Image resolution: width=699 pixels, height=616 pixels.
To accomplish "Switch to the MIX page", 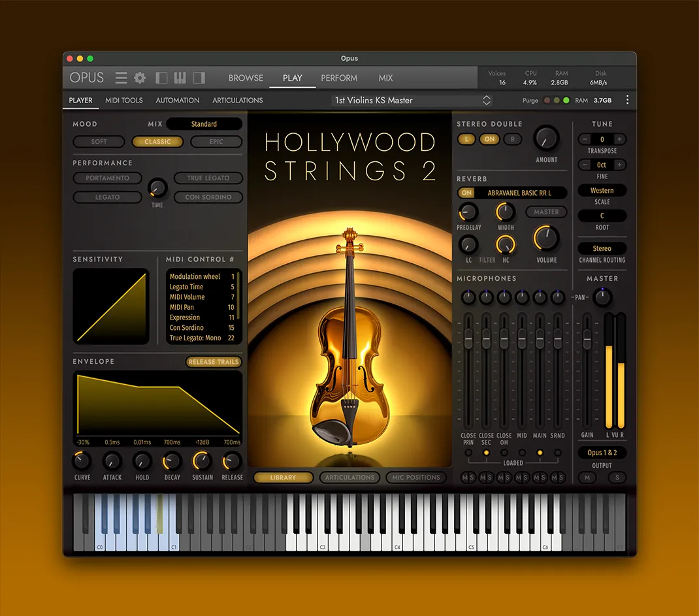I will [x=385, y=78].
